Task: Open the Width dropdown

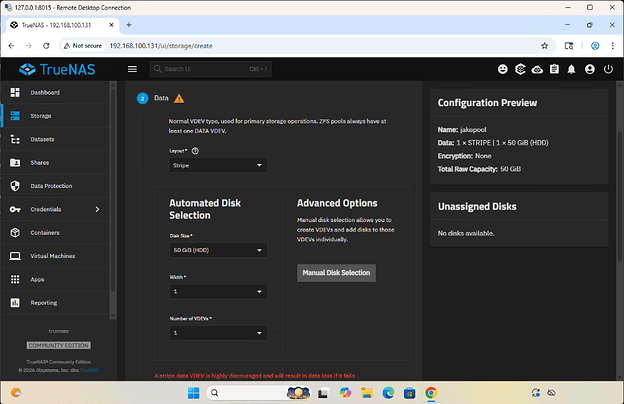Action: [218, 291]
